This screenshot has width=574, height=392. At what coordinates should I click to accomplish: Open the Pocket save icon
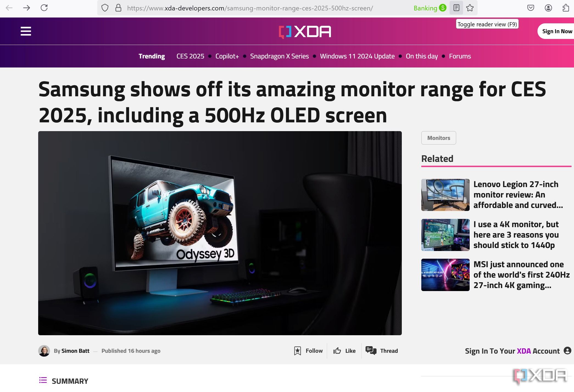[x=531, y=8]
